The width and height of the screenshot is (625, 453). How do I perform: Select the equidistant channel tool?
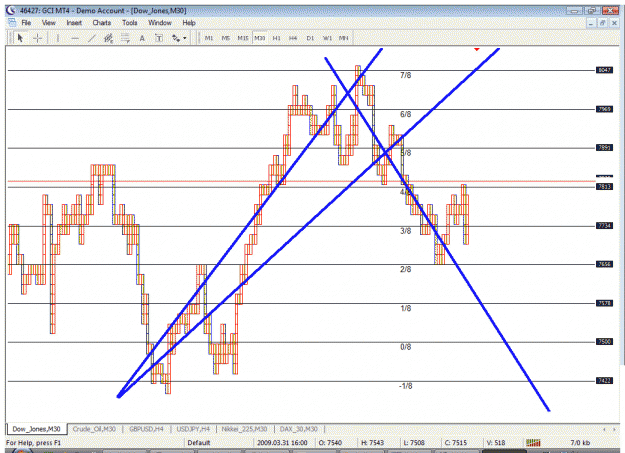click(108, 38)
